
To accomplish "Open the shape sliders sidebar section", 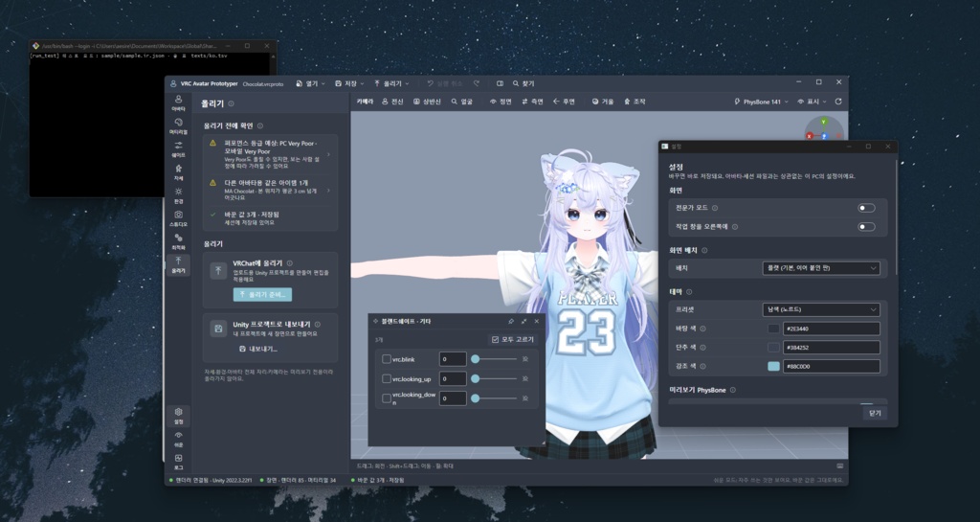I will click(178, 149).
